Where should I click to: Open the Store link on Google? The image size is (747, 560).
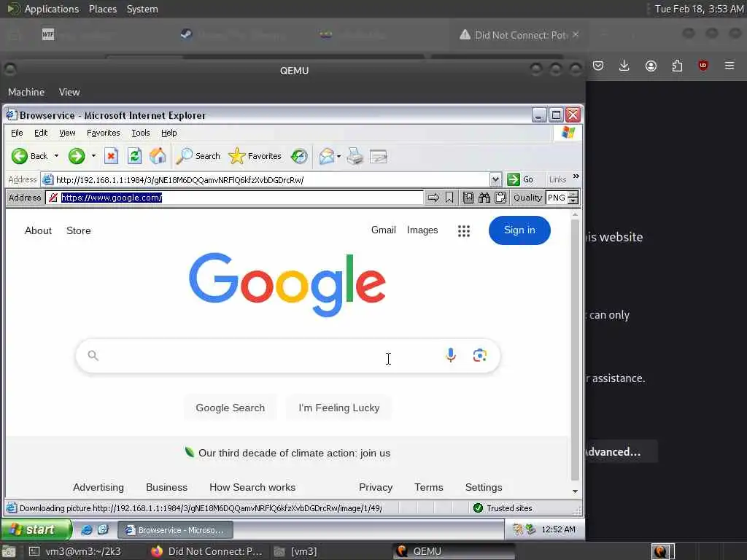pos(79,230)
